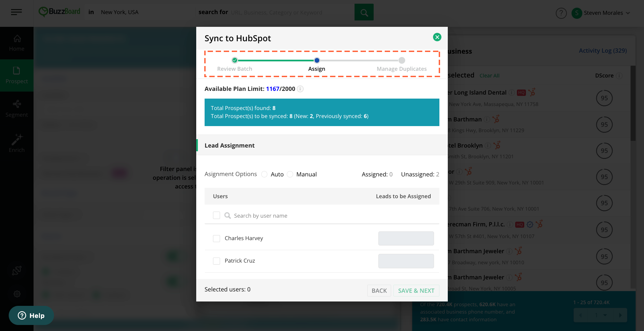The image size is (644, 331).
Task: Close the Sync to HubSpot dialog
Action: point(437,37)
